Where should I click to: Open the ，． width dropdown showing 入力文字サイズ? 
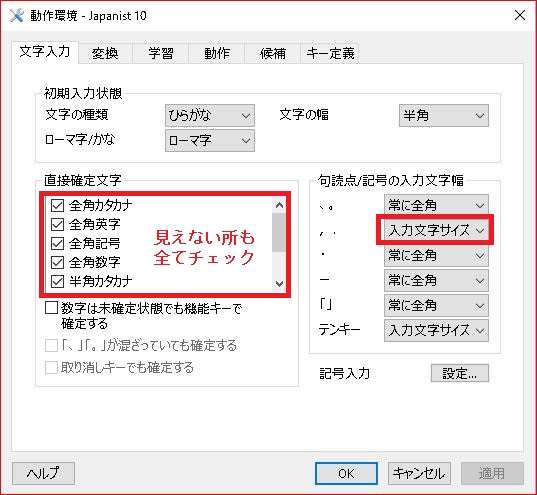click(x=436, y=230)
